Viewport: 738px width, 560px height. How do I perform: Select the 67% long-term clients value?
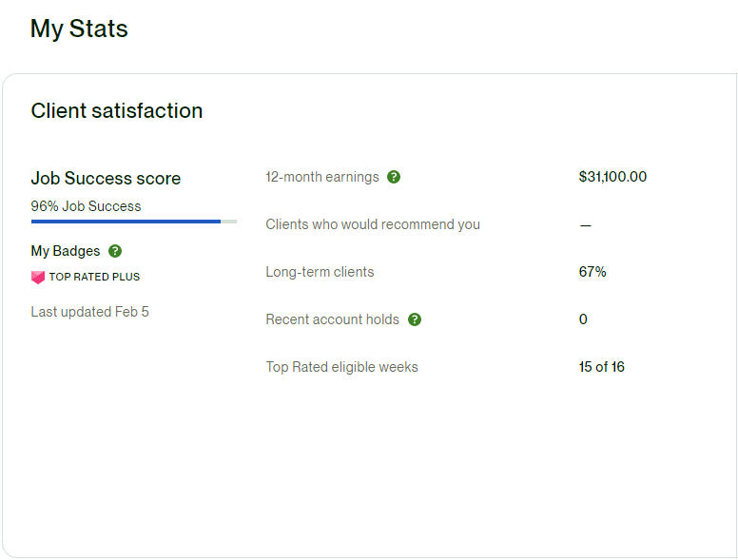[592, 272]
